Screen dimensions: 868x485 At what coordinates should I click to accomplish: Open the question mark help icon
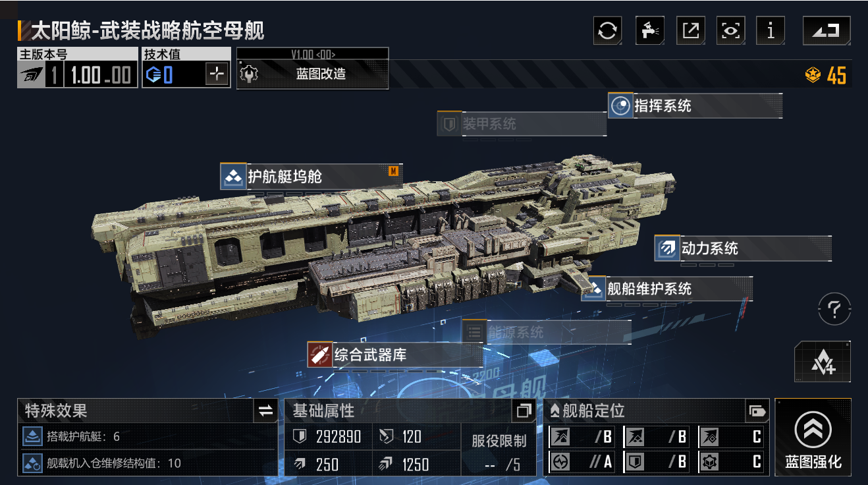(834, 308)
